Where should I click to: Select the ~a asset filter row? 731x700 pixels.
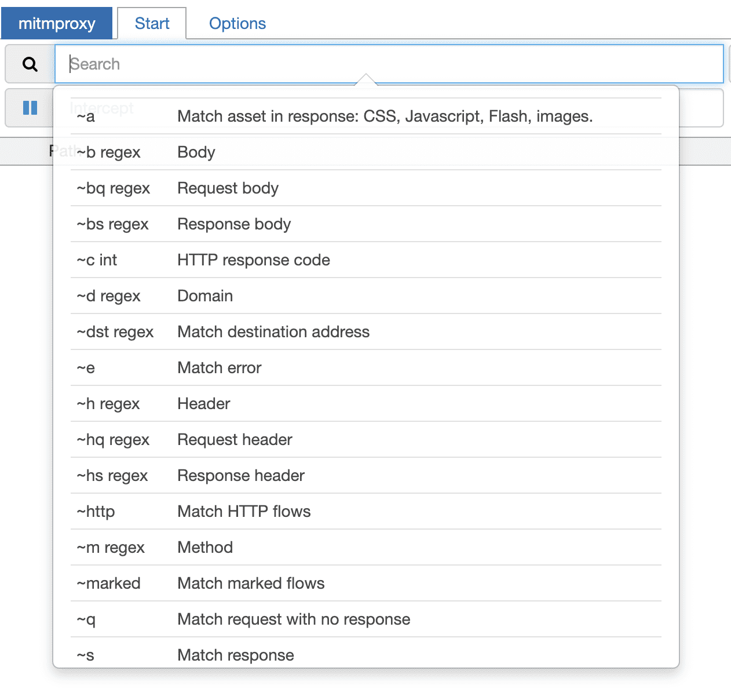366,116
